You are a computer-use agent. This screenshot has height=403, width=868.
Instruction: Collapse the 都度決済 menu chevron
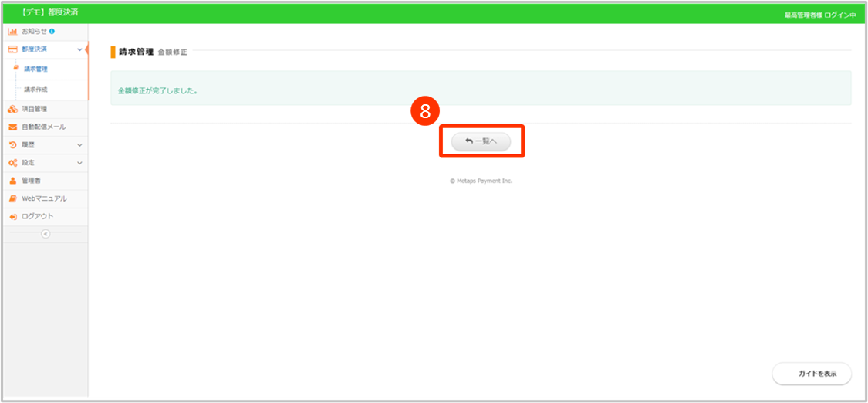point(79,49)
